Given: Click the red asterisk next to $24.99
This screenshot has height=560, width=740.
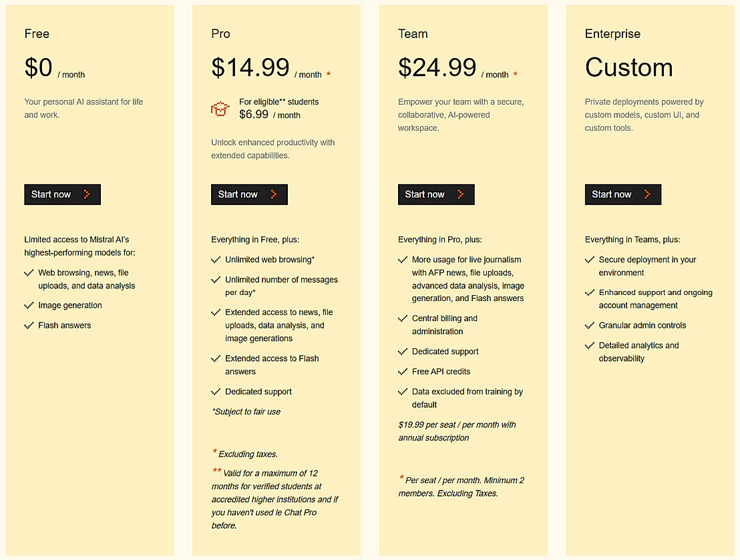Looking at the screenshot, I should tap(516, 74).
